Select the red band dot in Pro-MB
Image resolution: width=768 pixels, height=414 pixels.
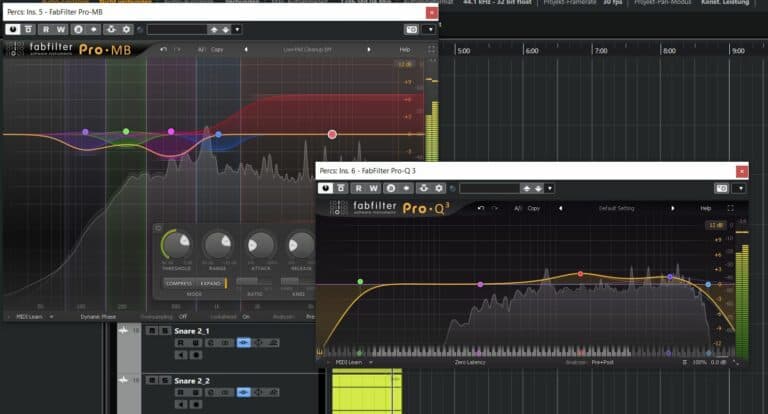(x=332, y=134)
